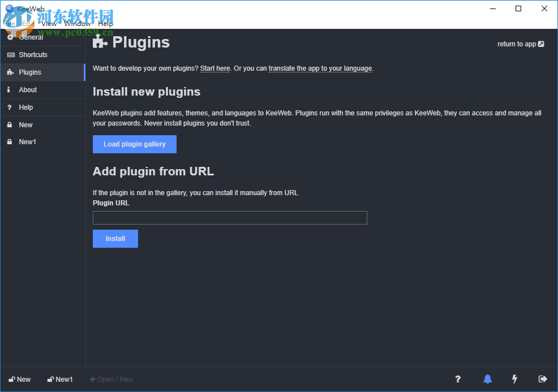Open notifications bell icon in footer
Viewport: 558px width, 392px height.
(x=487, y=379)
